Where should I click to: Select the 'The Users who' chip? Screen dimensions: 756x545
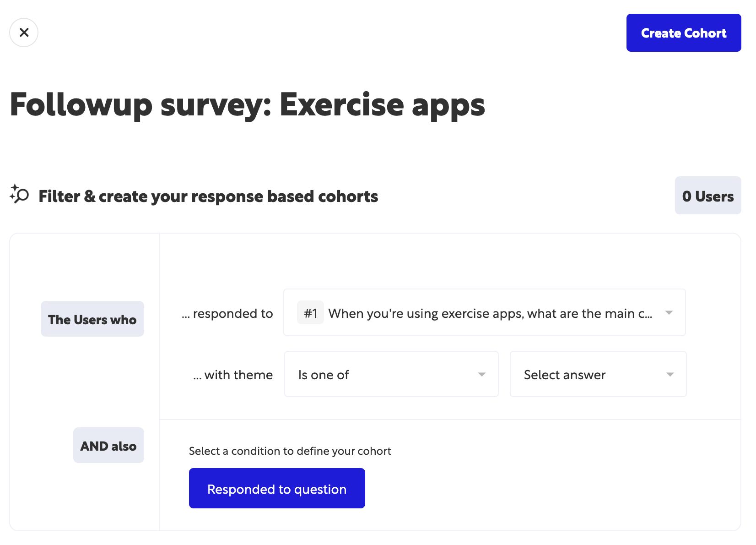(x=92, y=319)
